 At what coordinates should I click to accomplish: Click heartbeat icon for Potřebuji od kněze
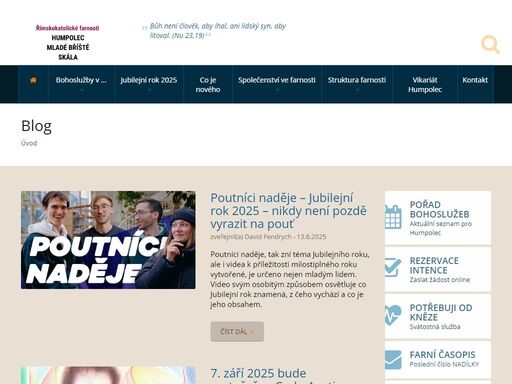(393, 315)
